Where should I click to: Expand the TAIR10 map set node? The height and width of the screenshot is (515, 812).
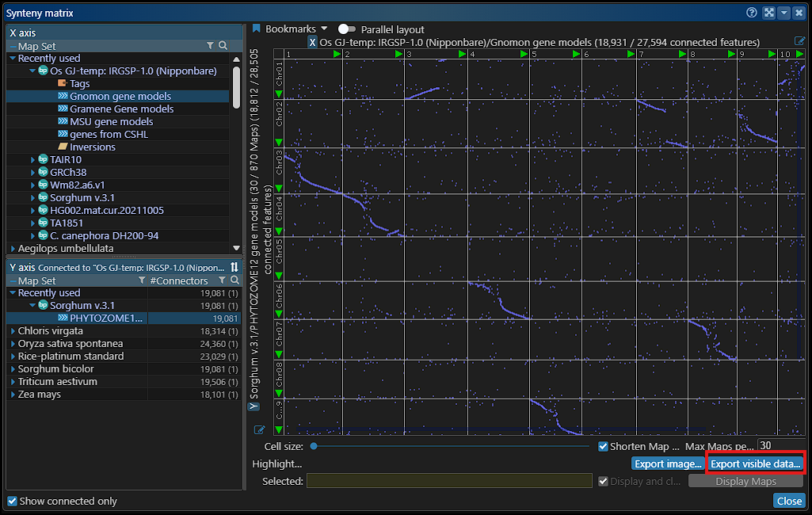33,160
